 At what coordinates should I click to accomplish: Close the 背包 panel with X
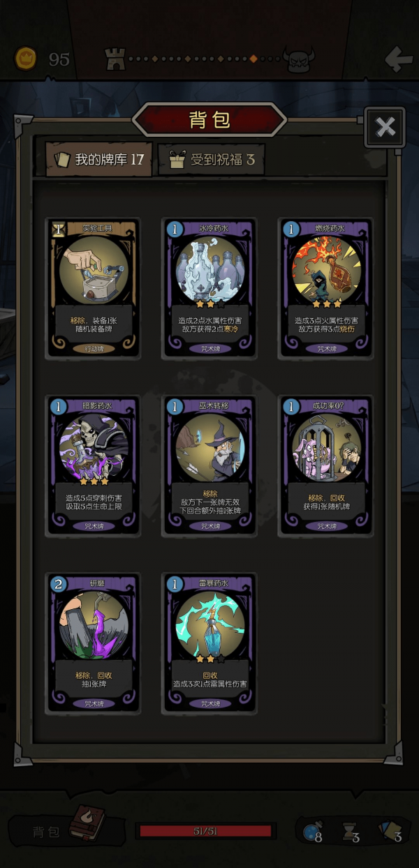click(x=385, y=127)
